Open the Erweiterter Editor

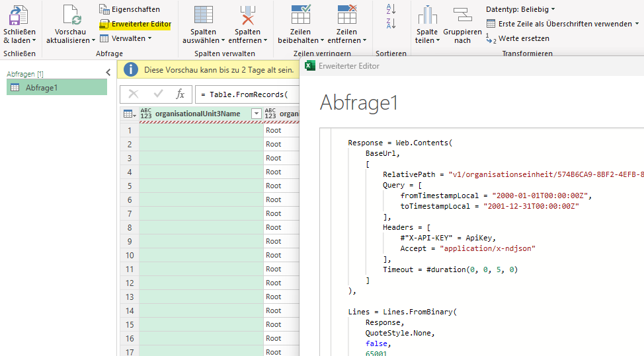coord(136,24)
